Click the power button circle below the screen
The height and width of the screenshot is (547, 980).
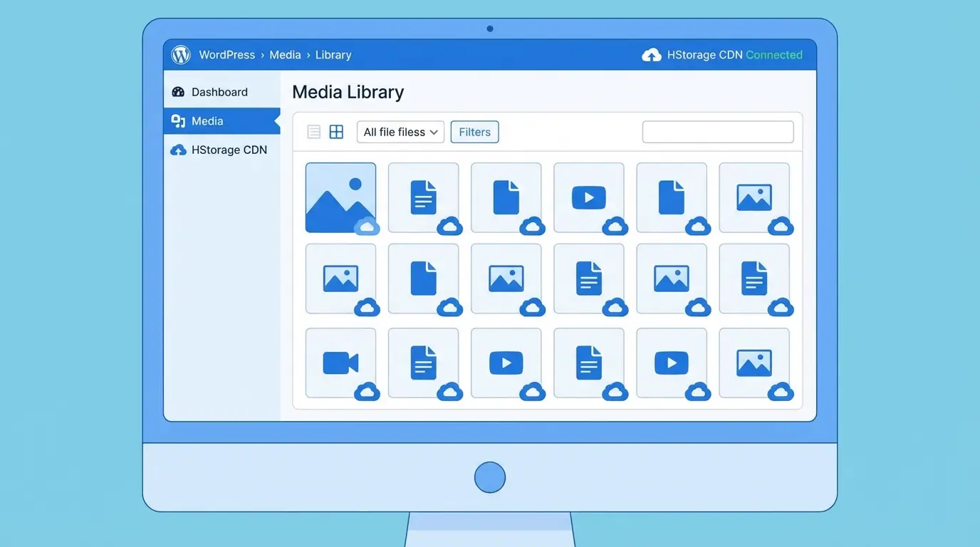489,476
